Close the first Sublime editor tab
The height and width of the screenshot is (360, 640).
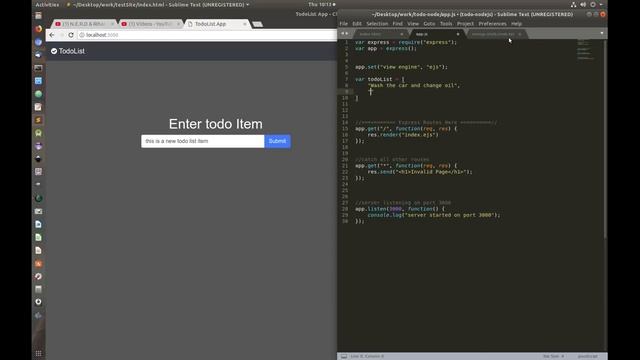point(402,34)
